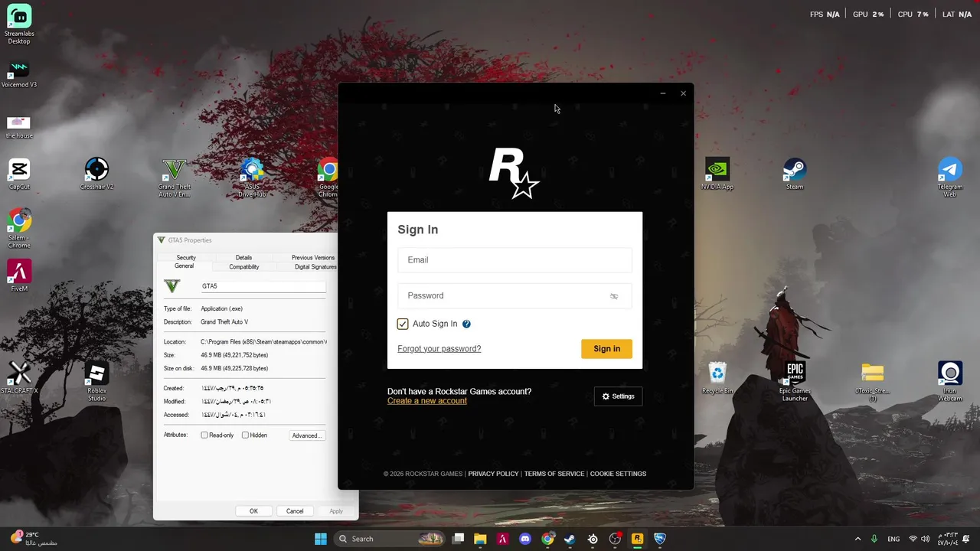Click Forgot your password link

439,349
